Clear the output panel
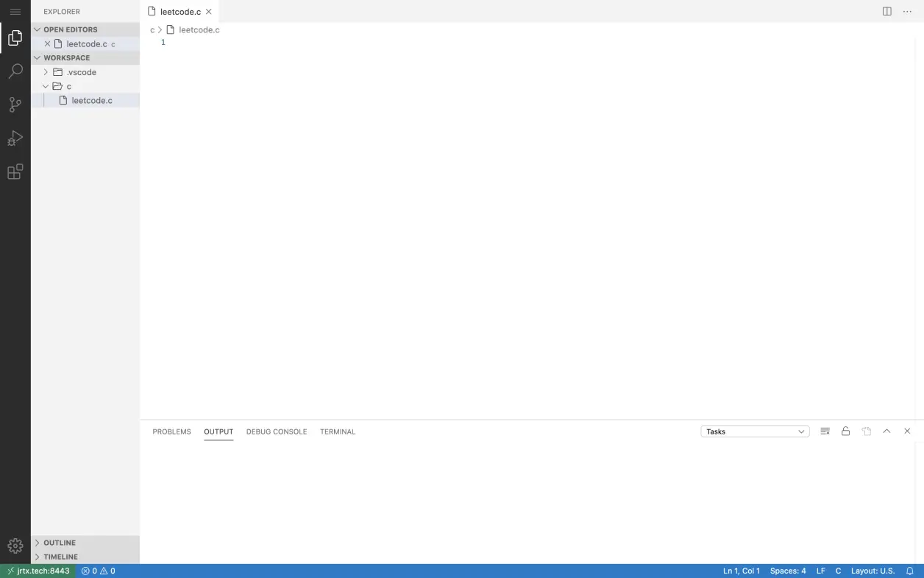 tap(825, 431)
